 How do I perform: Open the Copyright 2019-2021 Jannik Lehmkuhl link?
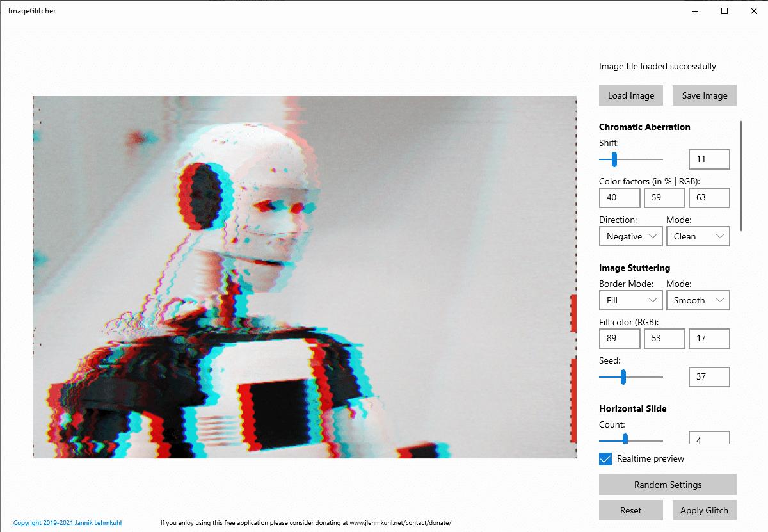tap(67, 523)
